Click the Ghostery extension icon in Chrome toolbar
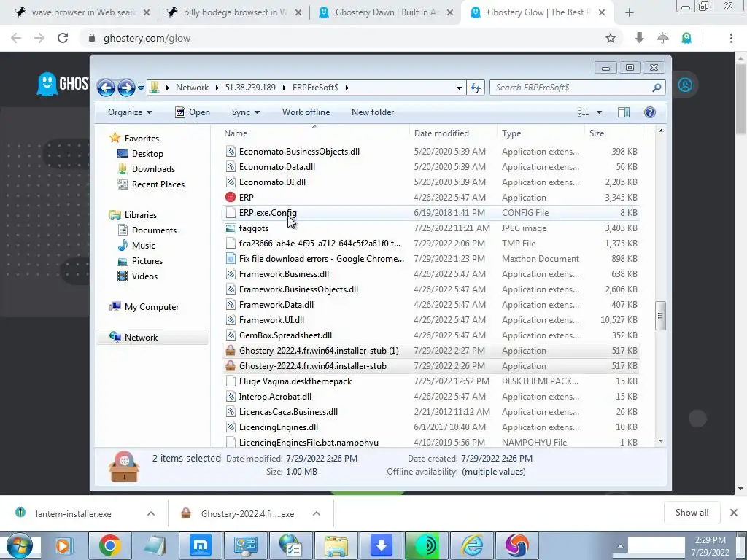This screenshot has width=747, height=560. click(x=686, y=38)
